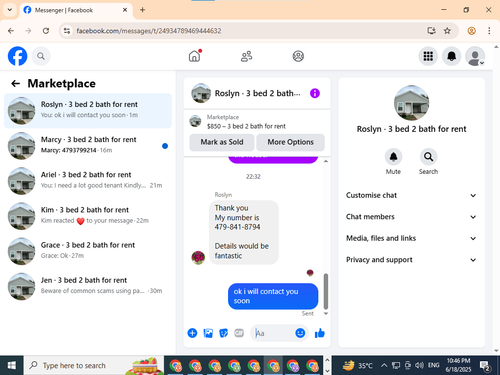500x375 pixels.
Task: Click Roslyn's message with phone number 479-841-8794
Action: (244, 232)
